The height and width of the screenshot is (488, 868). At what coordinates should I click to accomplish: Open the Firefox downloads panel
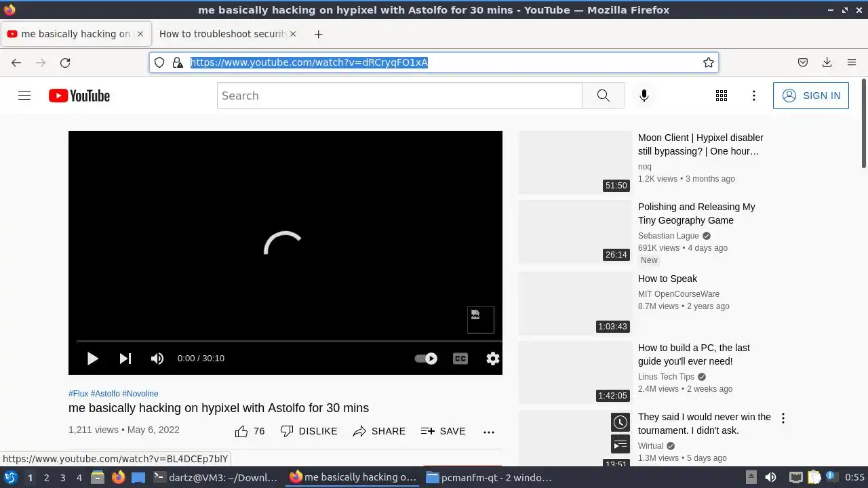click(x=827, y=62)
